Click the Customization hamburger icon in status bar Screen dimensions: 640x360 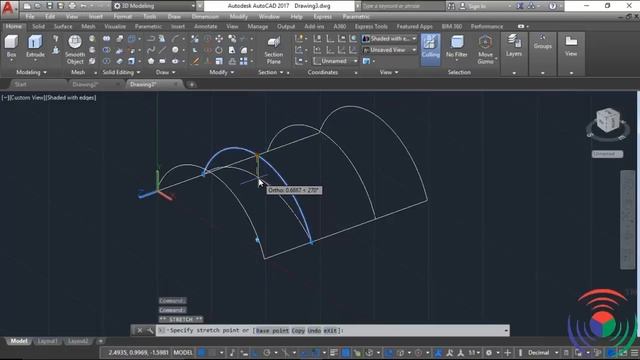pyautogui.click(x=634, y=353)
